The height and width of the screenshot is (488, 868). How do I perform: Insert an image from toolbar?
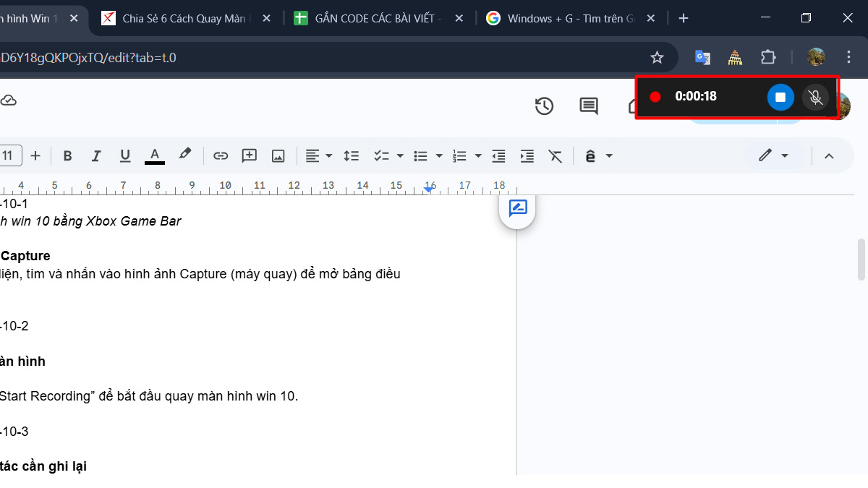[x=278, y=155]
